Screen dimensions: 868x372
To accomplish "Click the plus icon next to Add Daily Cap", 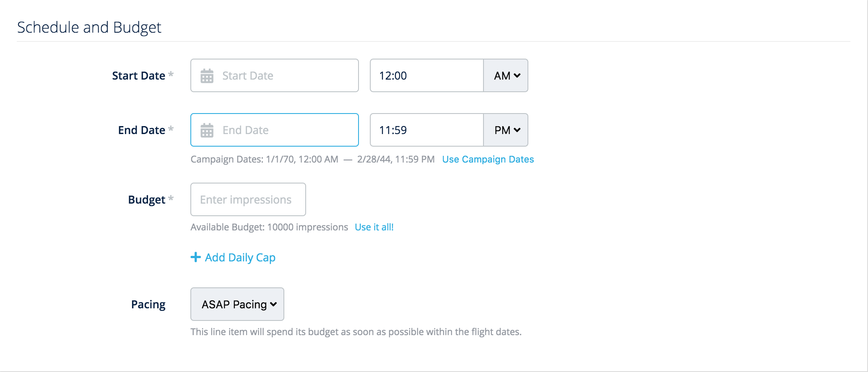I will point(195,257).
